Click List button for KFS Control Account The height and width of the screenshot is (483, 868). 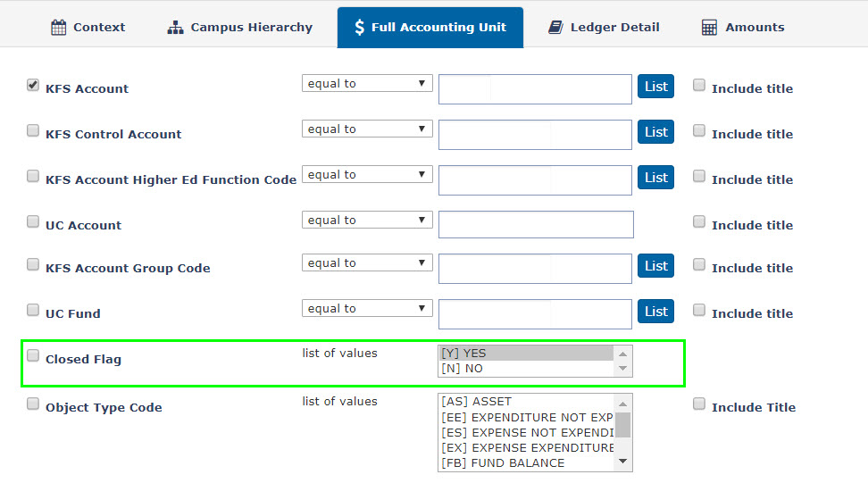point(656,131)
